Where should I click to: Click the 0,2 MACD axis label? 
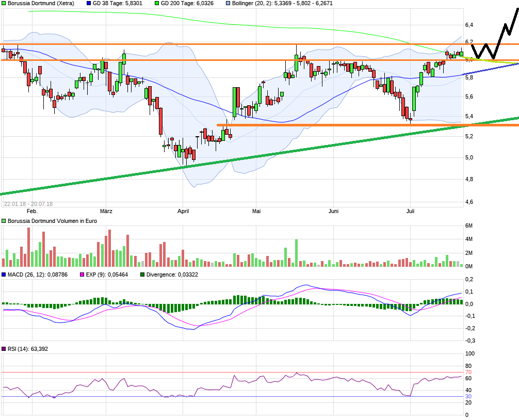pos(469,279)
